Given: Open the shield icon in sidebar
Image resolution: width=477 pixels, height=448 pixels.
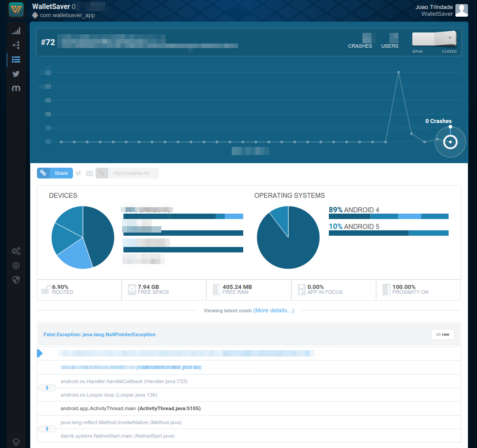Looking at the screenshot, I should coord(16,280).
